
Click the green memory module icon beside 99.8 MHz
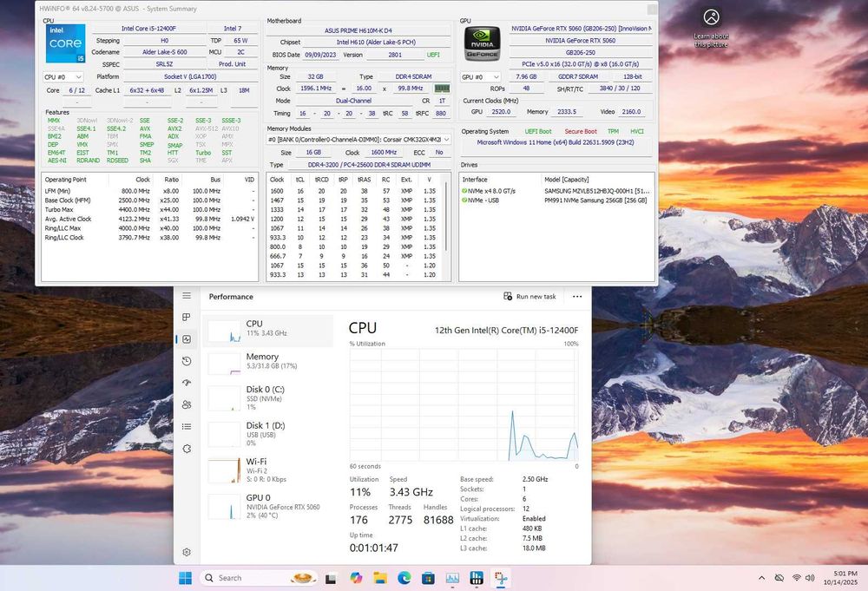point(442,89)
